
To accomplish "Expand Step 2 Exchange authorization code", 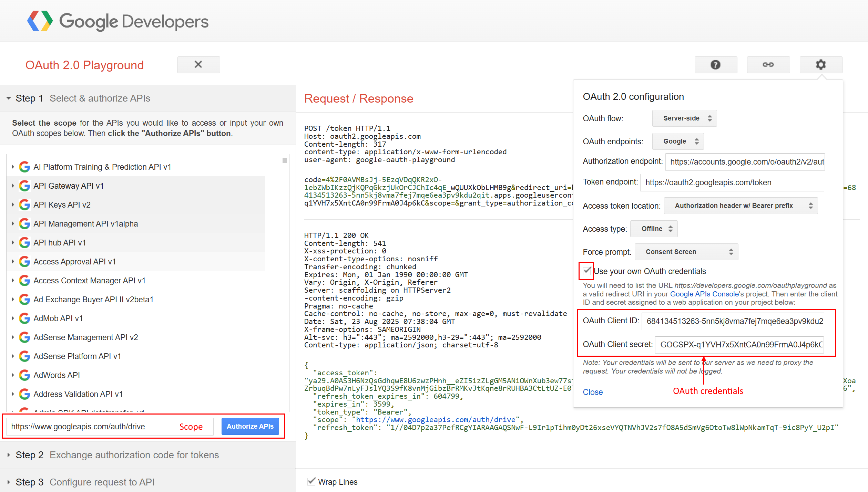I will click(9, 455).
